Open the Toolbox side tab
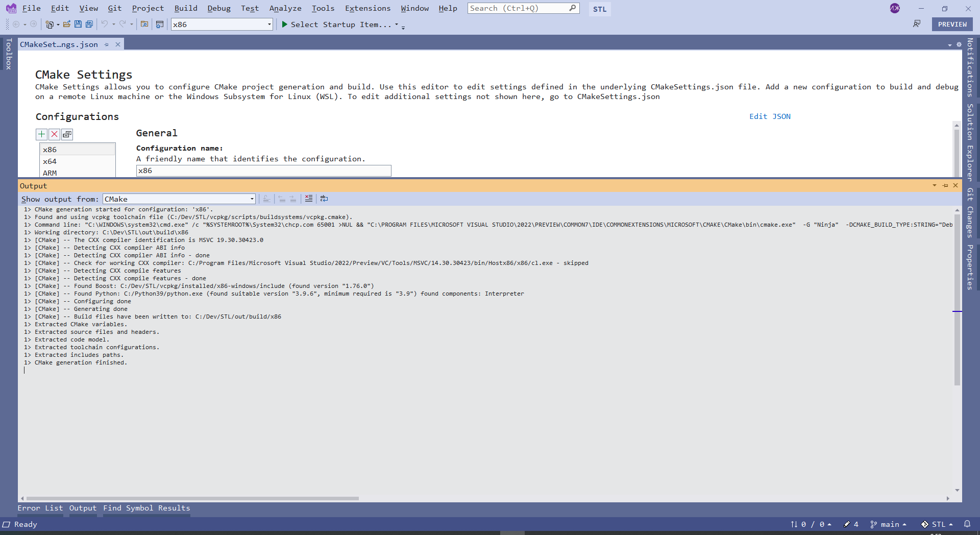980x535 pixels. coord(9,54)
